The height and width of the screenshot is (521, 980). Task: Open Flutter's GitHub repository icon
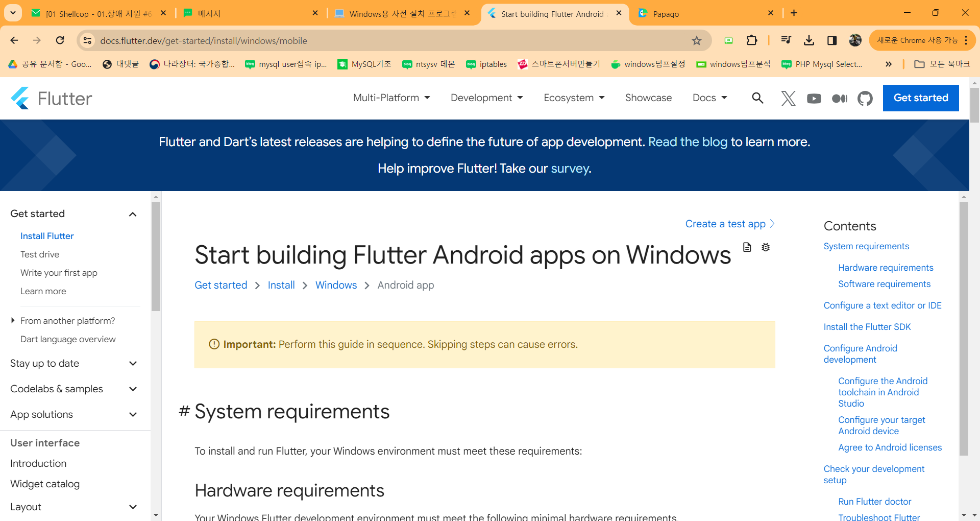[865, 98]
